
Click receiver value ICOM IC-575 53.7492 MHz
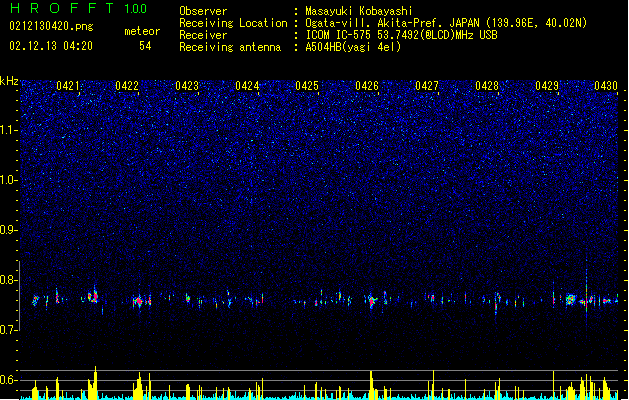coord(401,35)
